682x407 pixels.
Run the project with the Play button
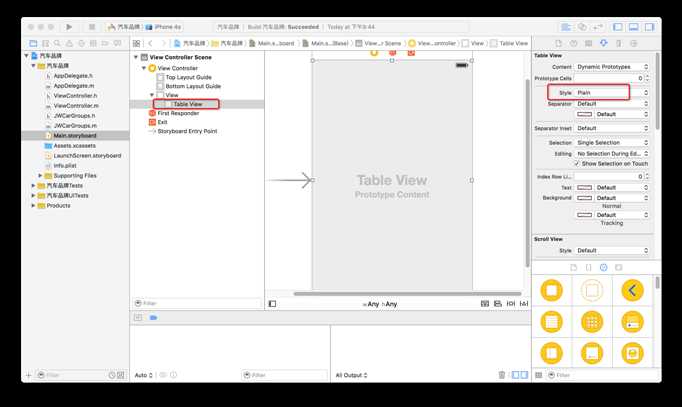click(x=69, y=27)
